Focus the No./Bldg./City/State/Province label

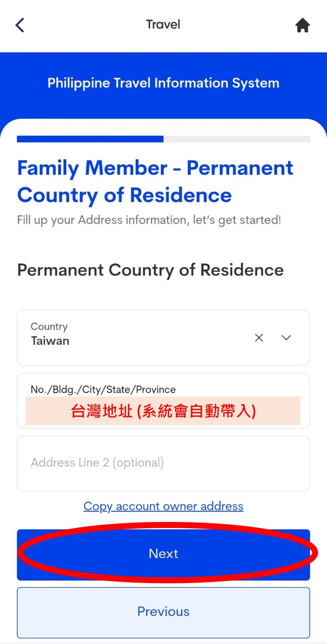[x=103, y=389]
